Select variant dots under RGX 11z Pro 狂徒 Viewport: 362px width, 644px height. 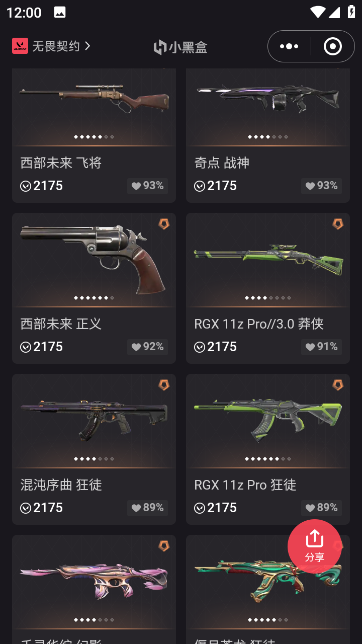click(268, 459)
